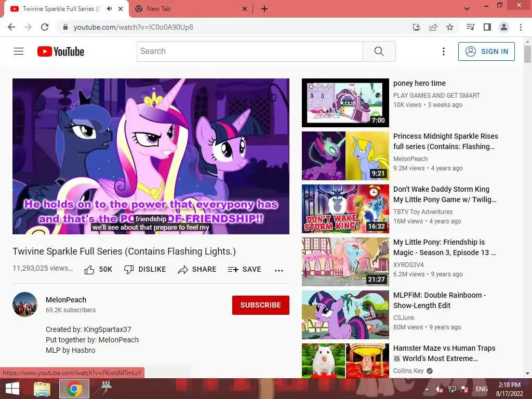The height and width of the screenshot is (399, 532).
Task: Open 'Princess Midnight Sparkle Rises' video title
Action: (445, 141)
